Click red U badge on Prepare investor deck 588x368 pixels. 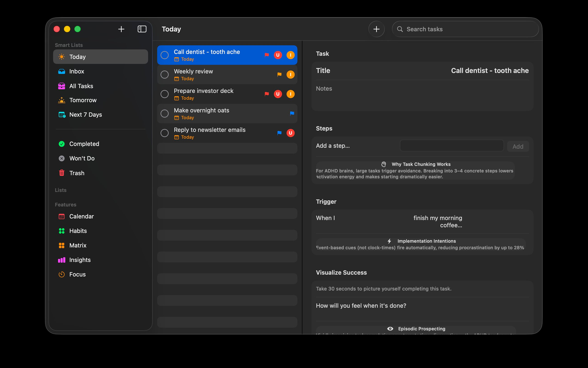point(278,94)
